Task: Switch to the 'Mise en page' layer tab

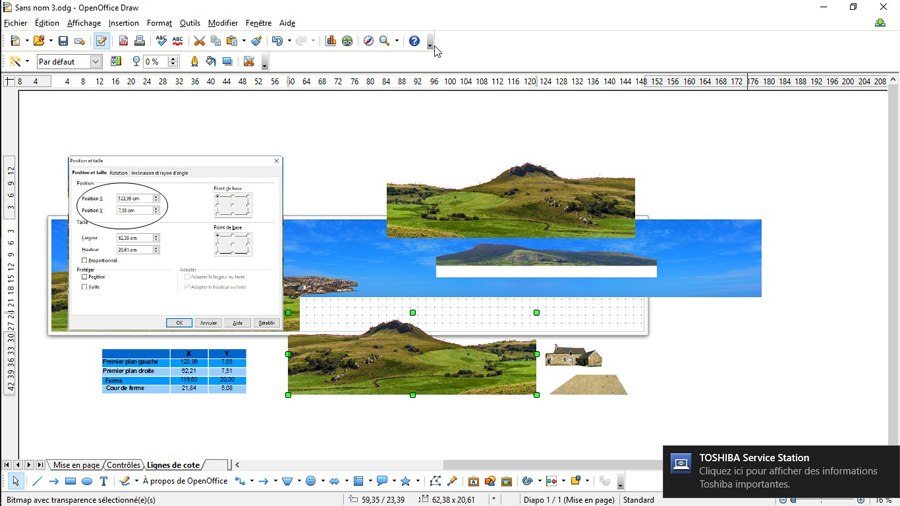Action: tap(76, 465)
